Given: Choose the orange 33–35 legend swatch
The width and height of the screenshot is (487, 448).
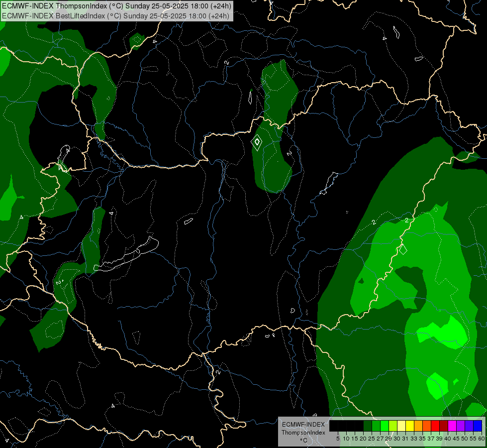Looking at the screenshot, I should click(x=418, y=426).
